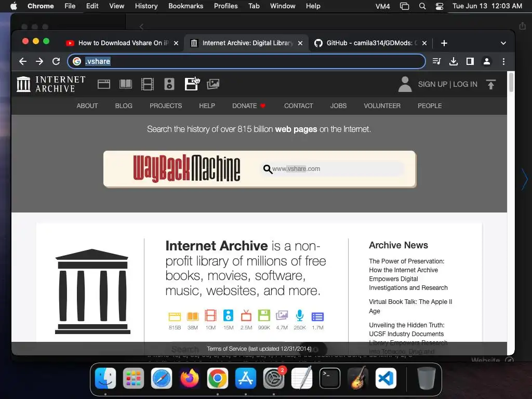Open the VOLUNTEER link

382,106
